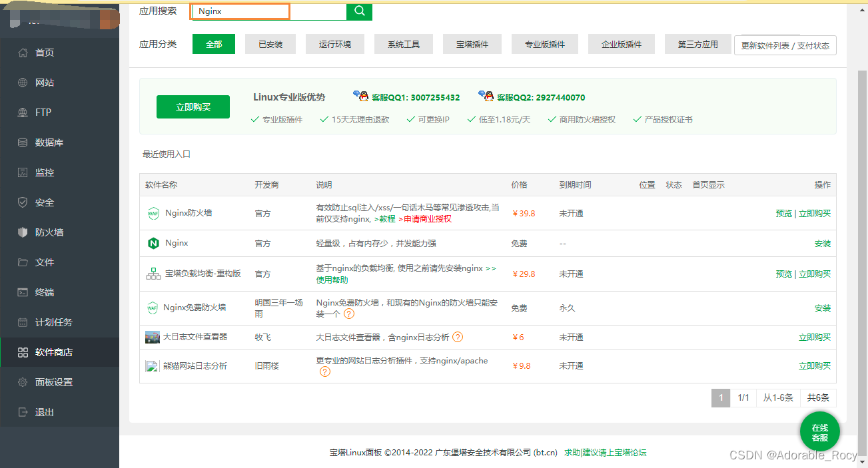Click the FTP icon in sidebar
The image size is (868, 468).
coord(23,113)
